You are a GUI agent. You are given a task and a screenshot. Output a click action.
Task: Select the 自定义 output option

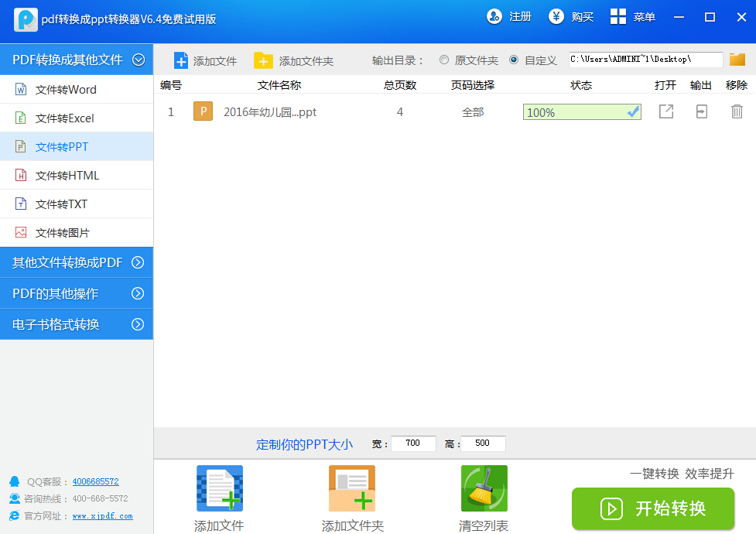tap(515, 60)
